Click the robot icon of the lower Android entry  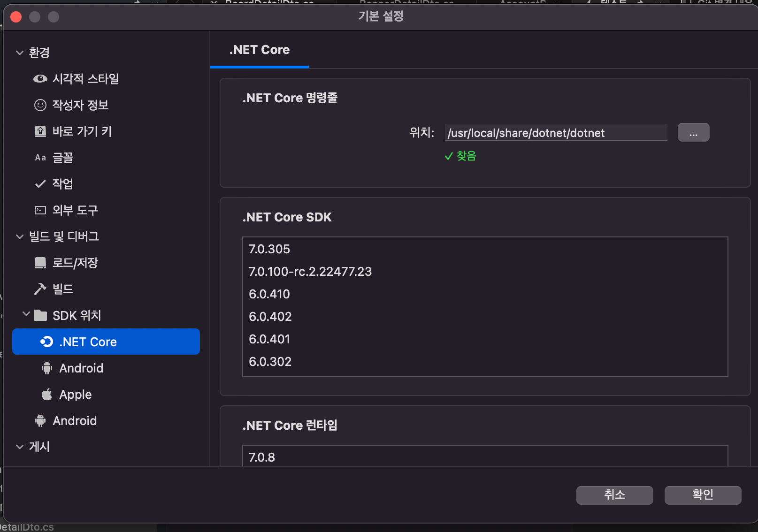(x=40, y=421)
